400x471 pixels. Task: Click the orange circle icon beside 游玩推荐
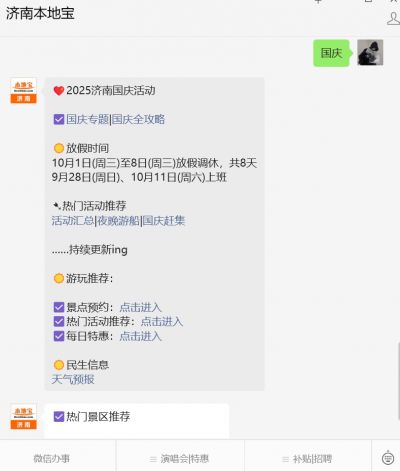click(59, 278)
